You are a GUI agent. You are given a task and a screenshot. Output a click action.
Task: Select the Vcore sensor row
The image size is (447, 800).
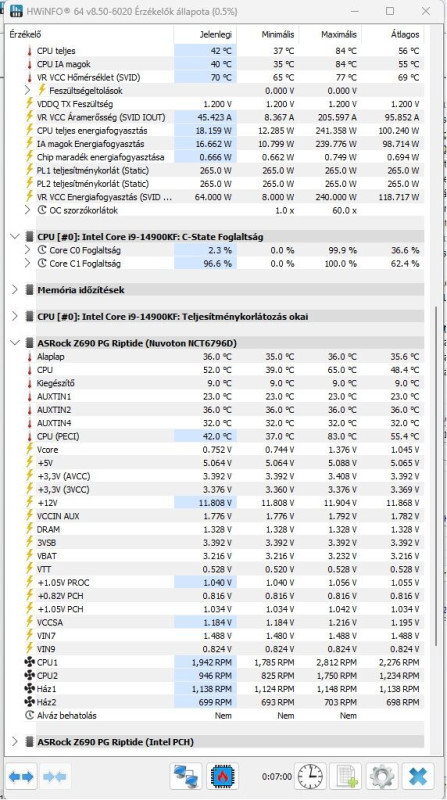pyautogui.click(x=216, y=449)
